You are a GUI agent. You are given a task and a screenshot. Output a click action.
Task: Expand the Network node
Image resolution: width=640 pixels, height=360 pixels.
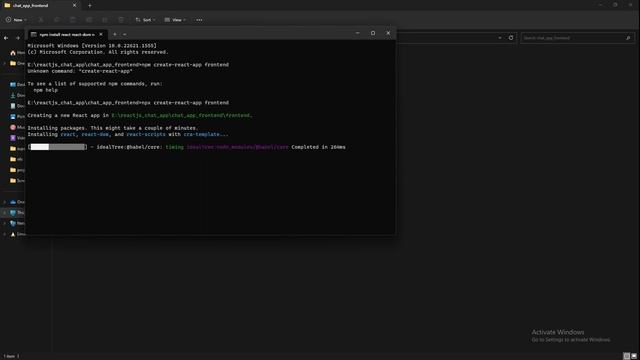pyautogui.click(x=4, y=223)
